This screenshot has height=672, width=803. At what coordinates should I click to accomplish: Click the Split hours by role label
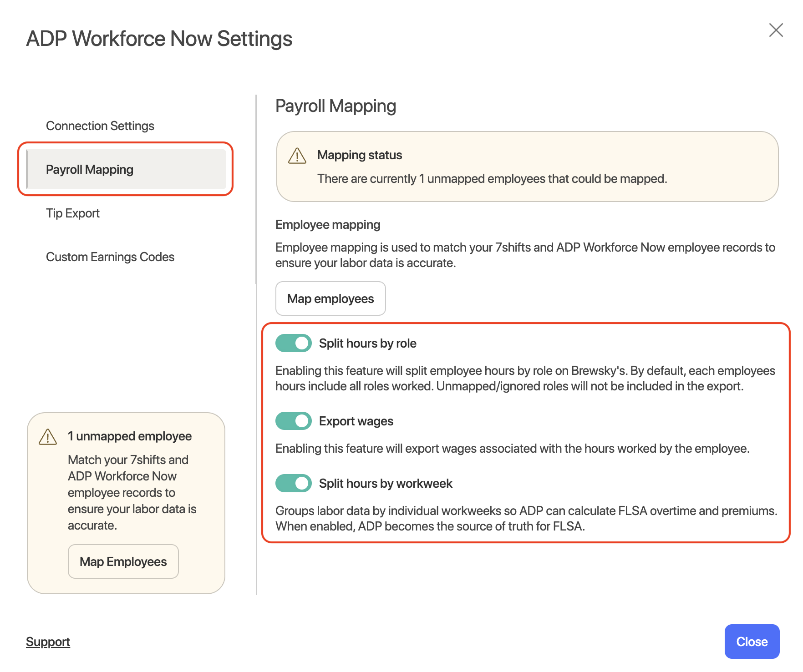point(367,344)
